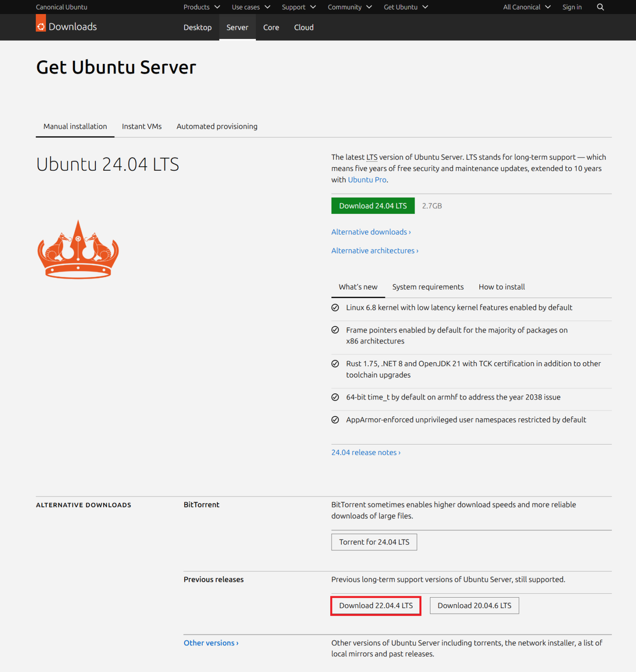The width and height of the screenshot is (636, 672).
Task: Click the checkmark icon beside AppArmor namespaces item
Action: coord(335,419)
